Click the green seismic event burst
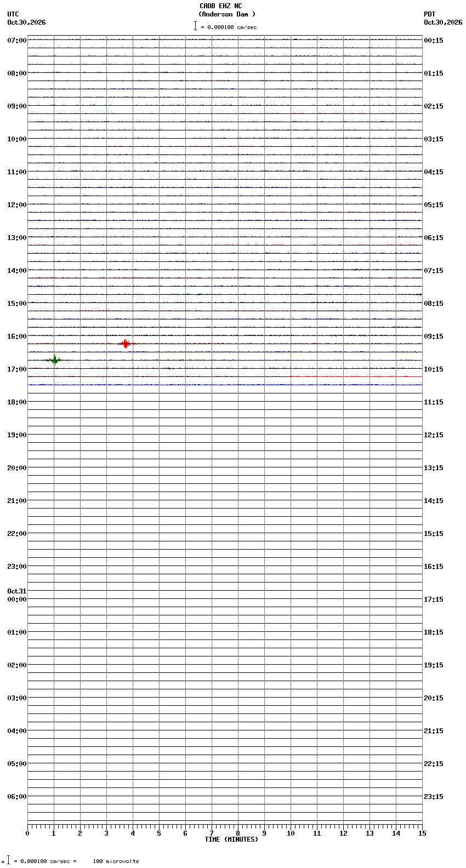This screenshot has width=466, height=868. pos(54,360)
